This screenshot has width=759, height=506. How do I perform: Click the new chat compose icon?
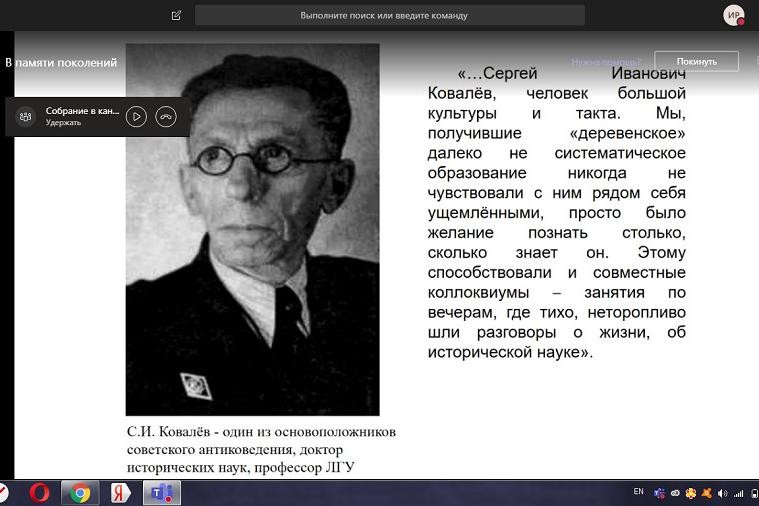coord(177,15)
